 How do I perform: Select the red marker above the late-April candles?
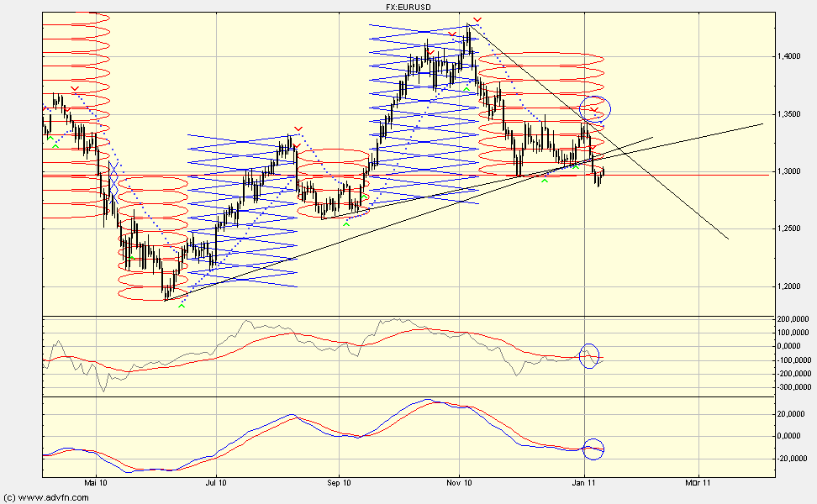(x=74, y=88)
